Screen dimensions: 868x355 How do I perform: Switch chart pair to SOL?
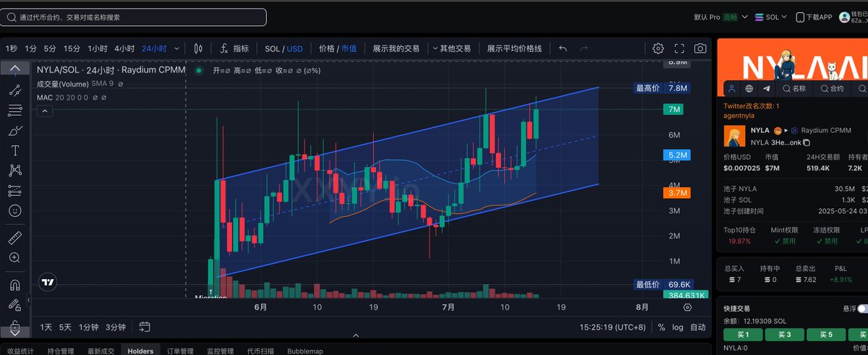click(271, 48)
